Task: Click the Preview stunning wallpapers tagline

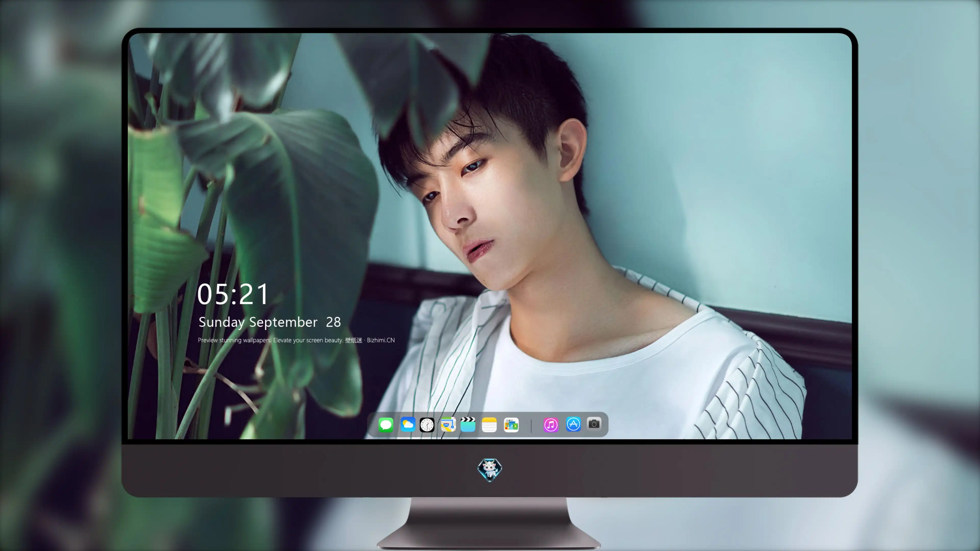Action: pyautogui.click(x=234, y=340)
